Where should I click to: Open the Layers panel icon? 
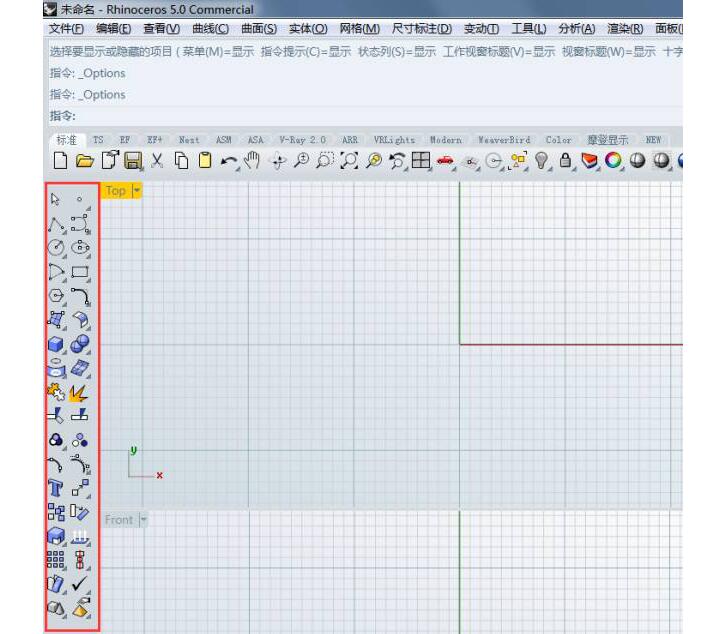(x=589, y=161)
